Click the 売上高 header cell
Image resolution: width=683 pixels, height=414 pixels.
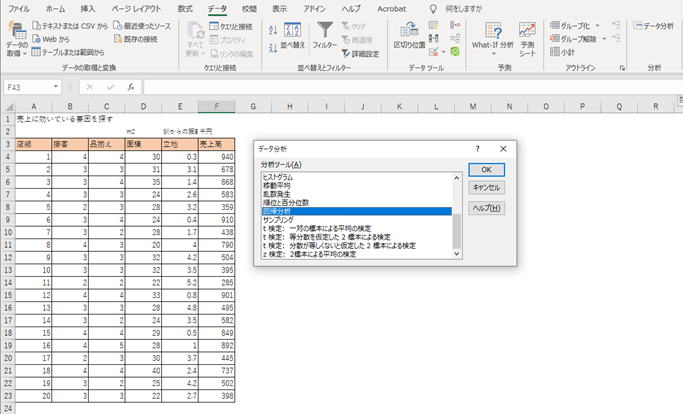pyautogui.click(x=216, y=144)
